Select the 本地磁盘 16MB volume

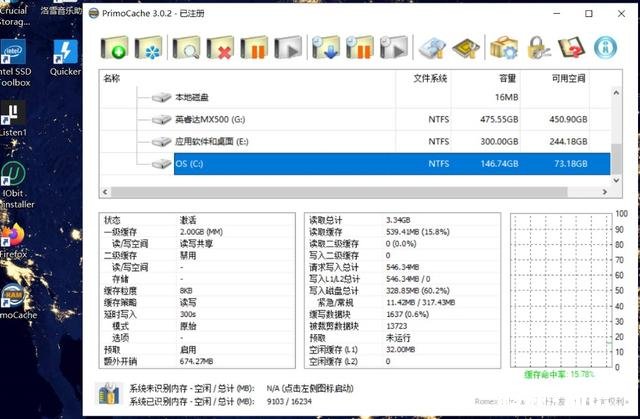coord(191,97)
